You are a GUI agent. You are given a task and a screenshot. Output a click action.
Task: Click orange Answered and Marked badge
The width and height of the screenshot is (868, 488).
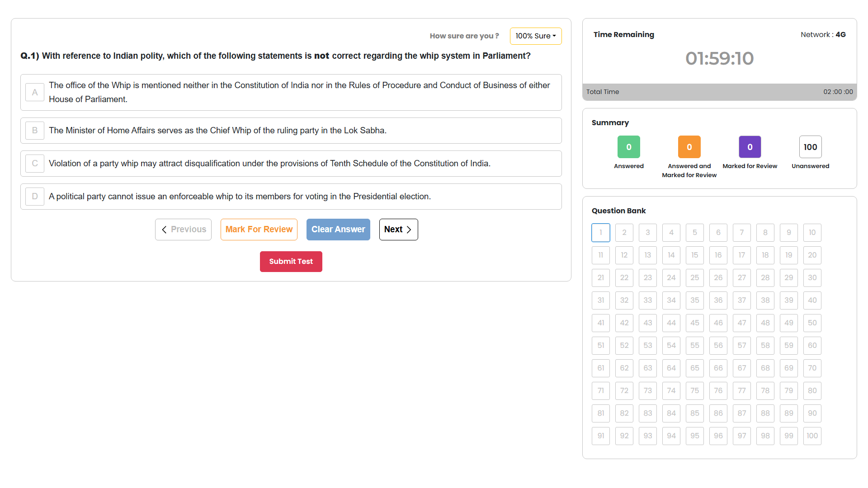click(689, 147)
